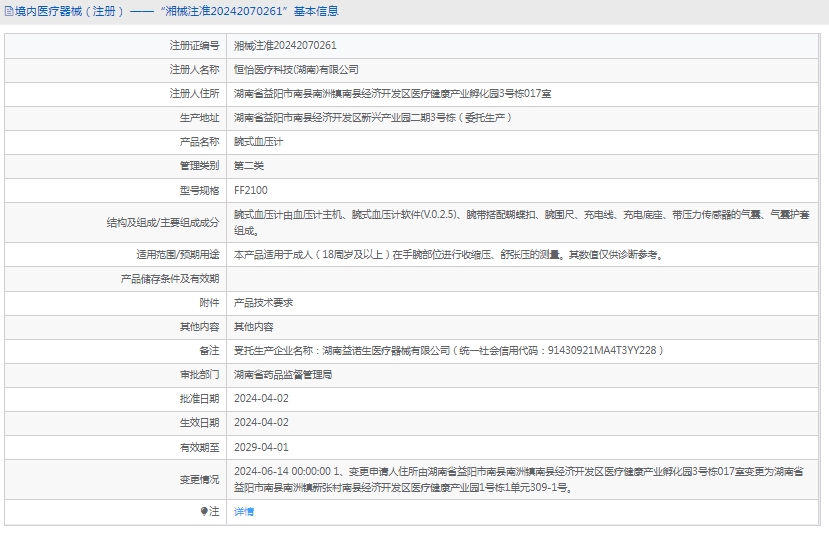Click management category value 第二类
829x534 pixels.
pyautogui.click(x=249, y=166)
